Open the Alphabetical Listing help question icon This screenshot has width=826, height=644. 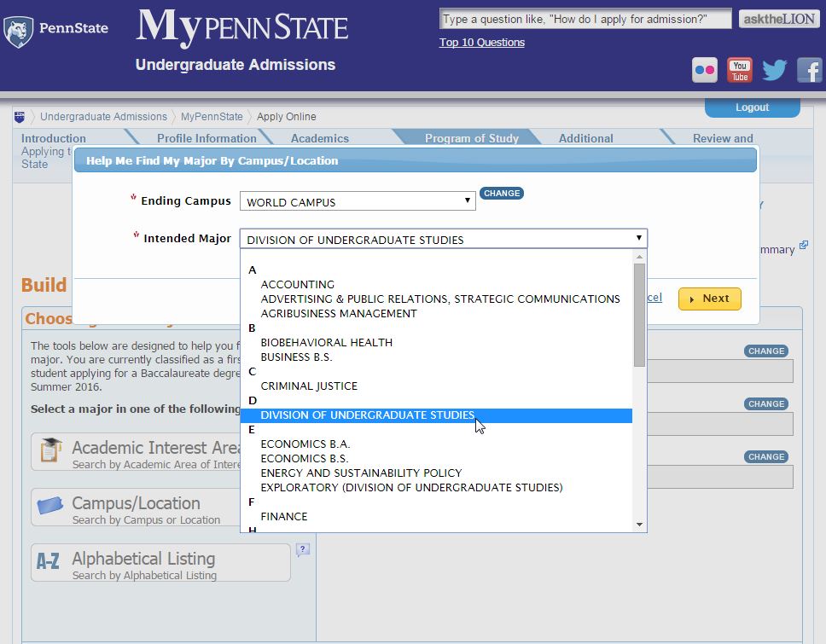coord(302,549)
